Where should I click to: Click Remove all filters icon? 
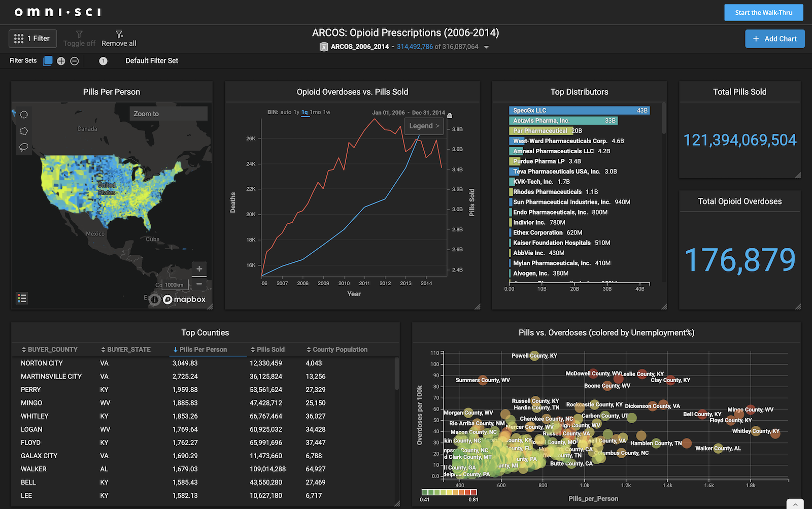[119, 35]
